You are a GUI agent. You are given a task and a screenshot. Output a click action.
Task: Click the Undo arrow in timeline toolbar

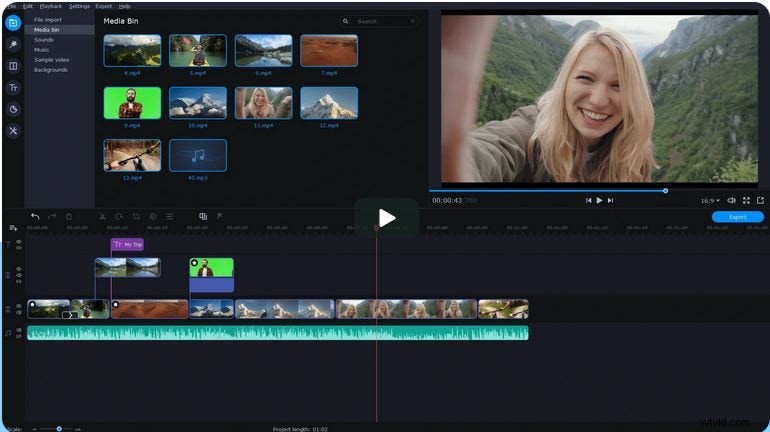[35, 216]
